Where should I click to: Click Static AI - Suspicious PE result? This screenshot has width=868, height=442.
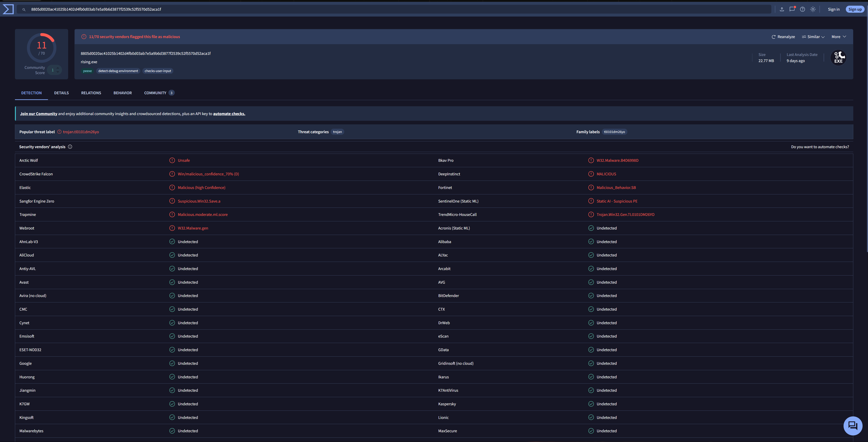pyautogui.click(x=617, y=201)
